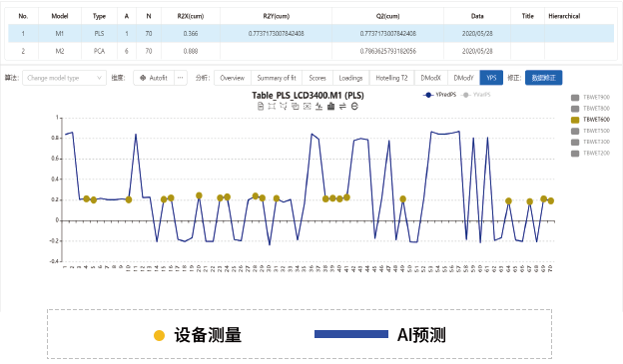Click the restore chart circle icon
Viewport: 623px width, 364px height.
coord(354,106)
